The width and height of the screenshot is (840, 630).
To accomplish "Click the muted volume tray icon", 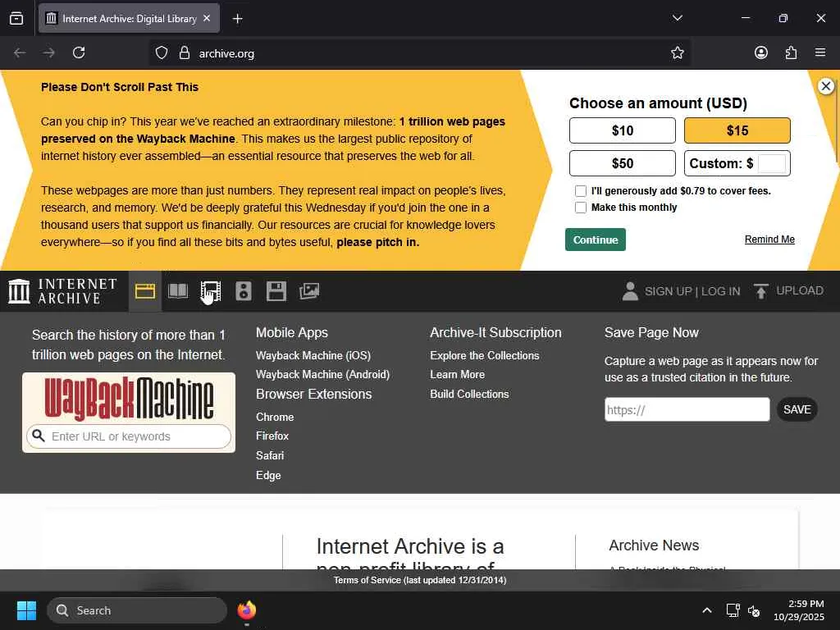I will point(754,610).
